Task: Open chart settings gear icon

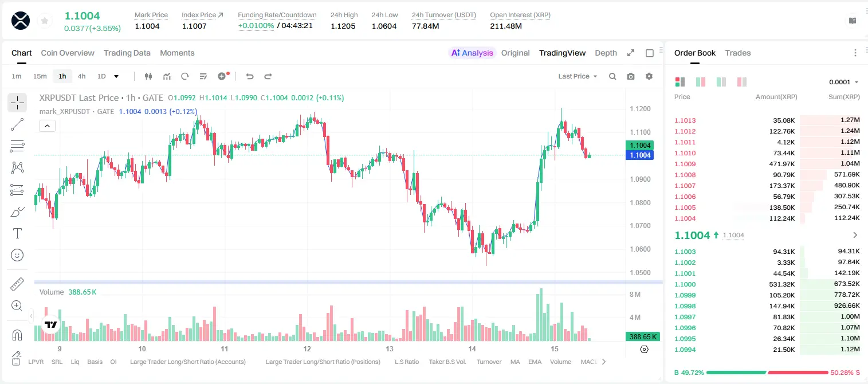Action: click(x=649, y=76)
